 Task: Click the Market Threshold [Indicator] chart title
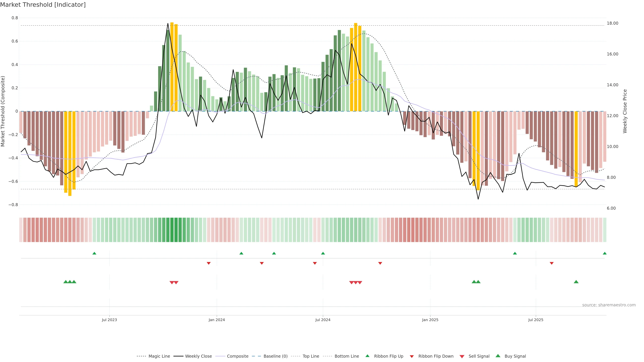tap(43, 5)
